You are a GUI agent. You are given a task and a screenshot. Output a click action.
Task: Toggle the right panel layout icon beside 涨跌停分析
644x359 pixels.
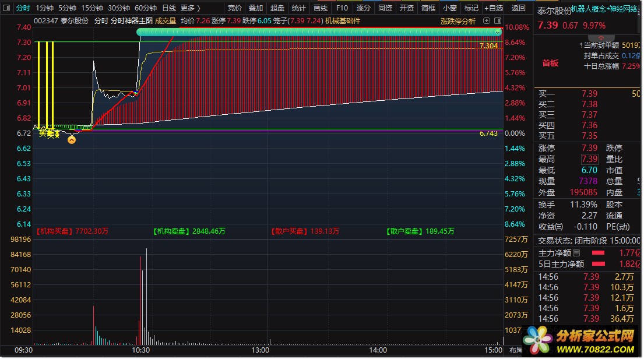tap(497, 20)
